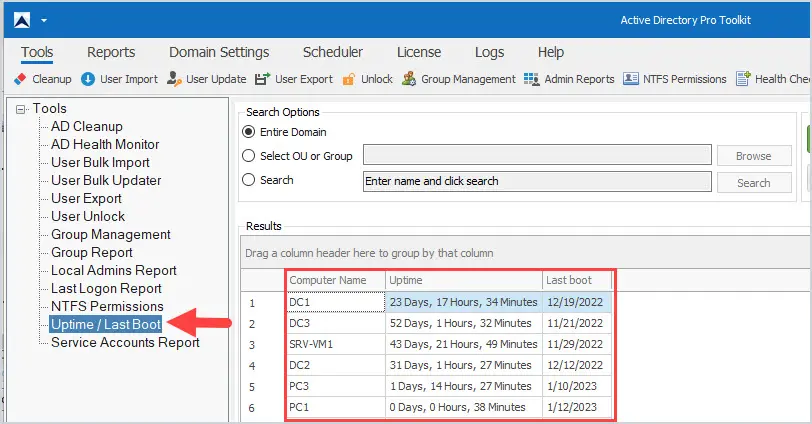Click the Admin Reports toolbar label

click(579, 79)
